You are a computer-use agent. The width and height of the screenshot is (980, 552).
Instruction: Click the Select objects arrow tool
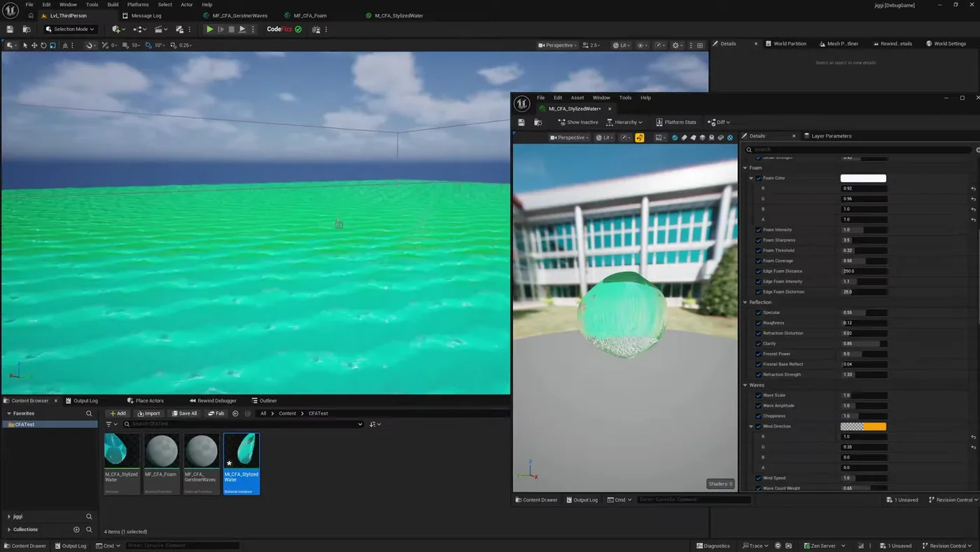click(x=25, y=46)
